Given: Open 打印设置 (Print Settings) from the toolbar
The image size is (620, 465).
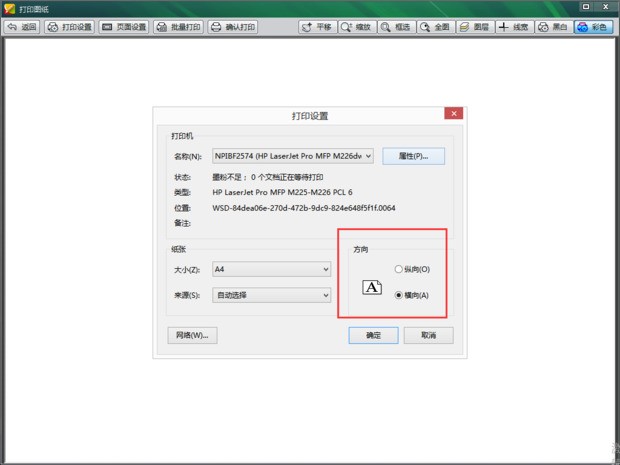Looking at the screenshot, I should coord(69,27).
